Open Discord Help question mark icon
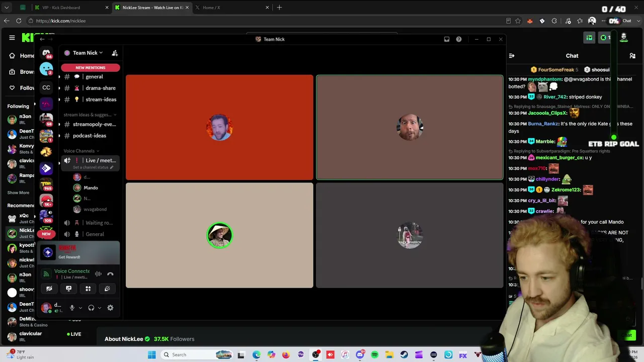 (459, 39)
